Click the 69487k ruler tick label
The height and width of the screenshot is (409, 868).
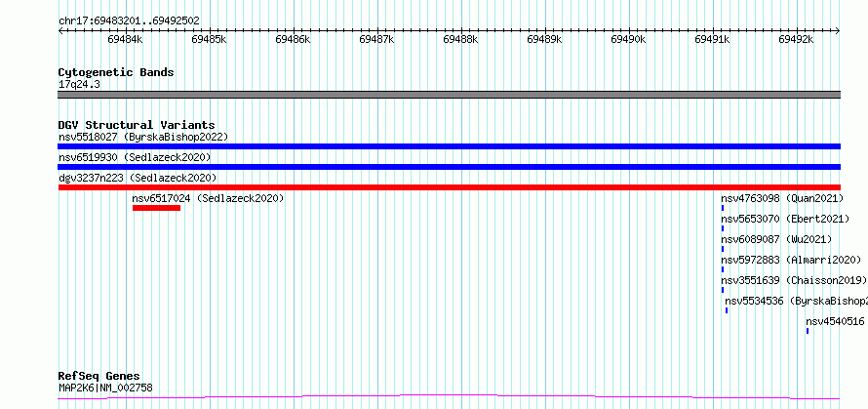[x=377, y=39]
